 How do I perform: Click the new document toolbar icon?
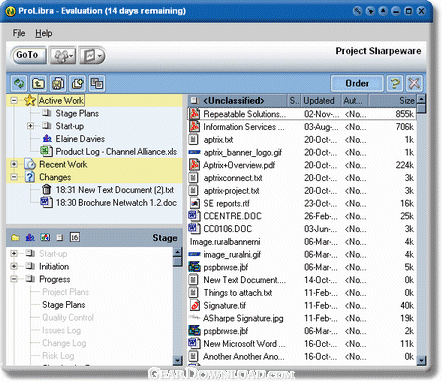[x=77, y=83]
